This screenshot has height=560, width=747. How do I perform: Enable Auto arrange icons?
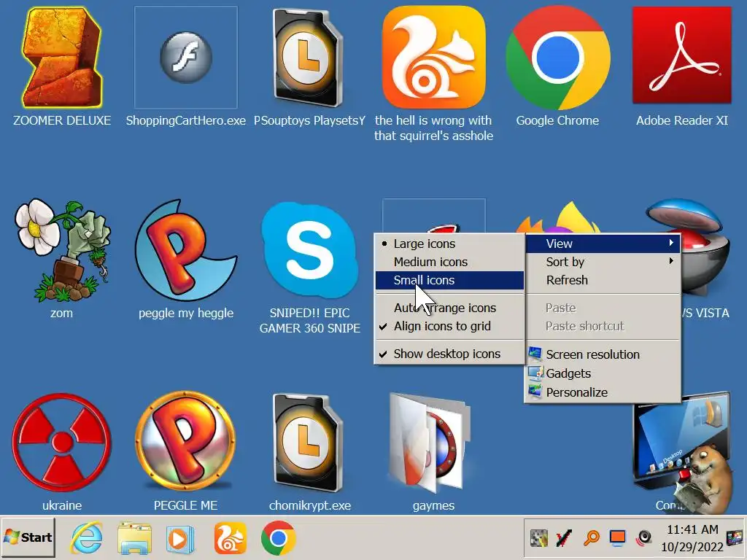(449, 308)
